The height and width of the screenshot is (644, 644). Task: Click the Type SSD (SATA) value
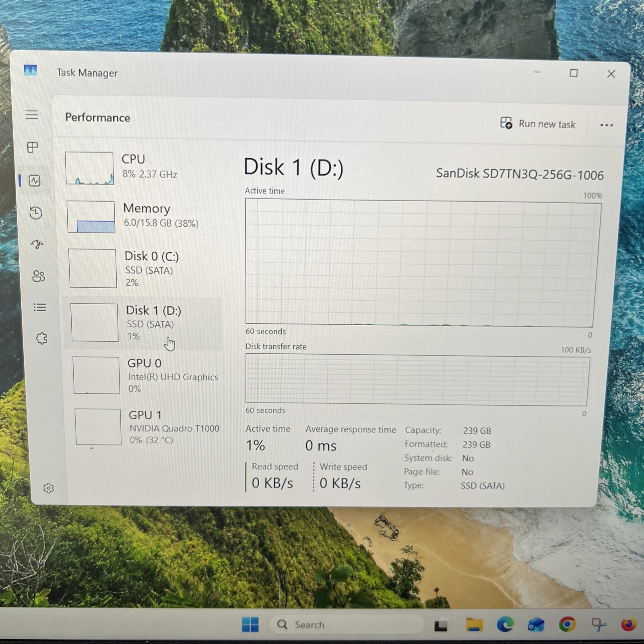[483, 485]
